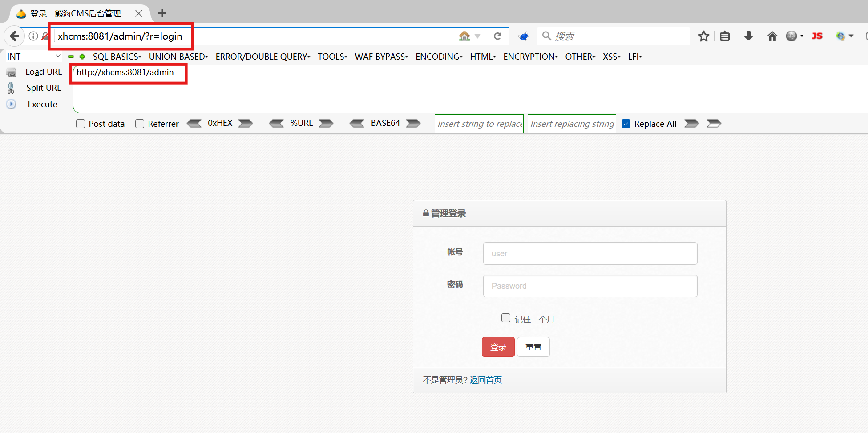Click the red JS toggle icon
The image size is (868, 433).
click(817, 36)
